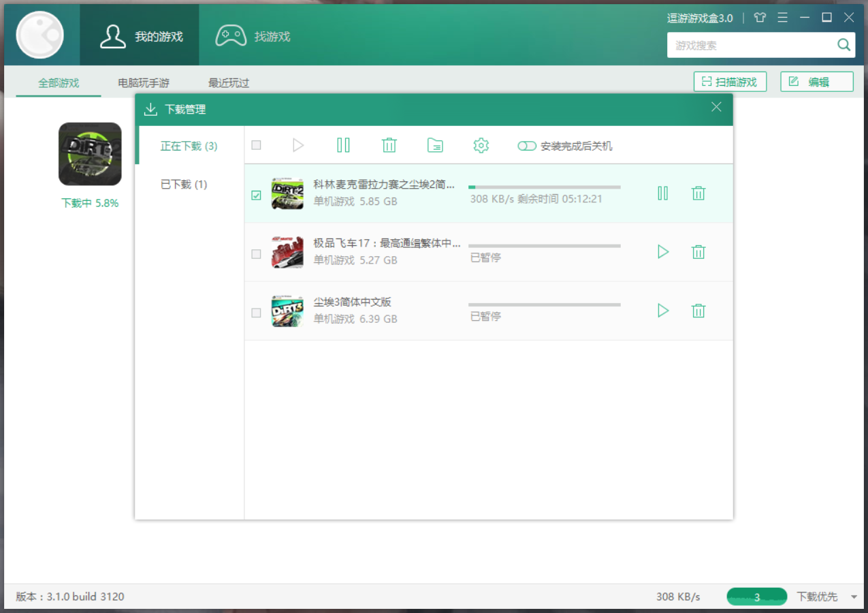Switch to 找游戏 tab
The width and height of the screenshot is (868, 613).
(253, 36)
